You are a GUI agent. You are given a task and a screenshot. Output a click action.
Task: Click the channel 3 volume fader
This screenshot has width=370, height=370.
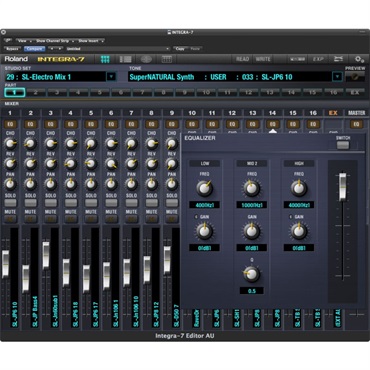[x=46, y=256]
